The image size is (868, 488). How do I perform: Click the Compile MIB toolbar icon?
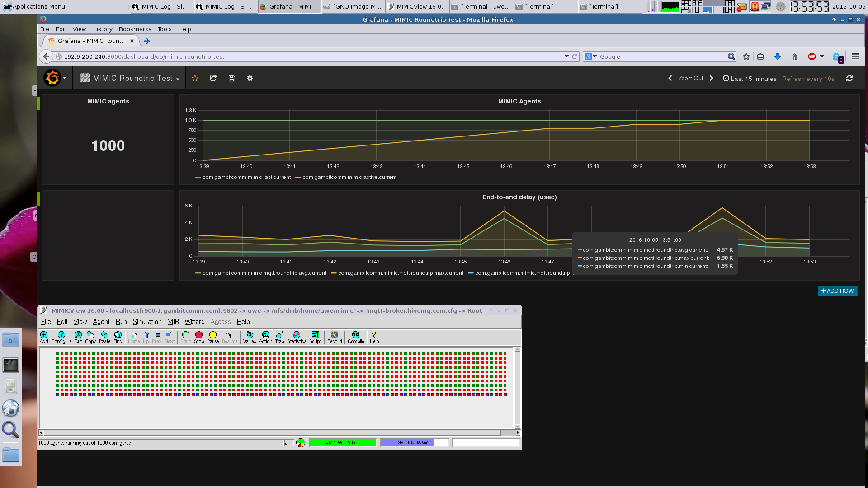(x=356, y=337)
